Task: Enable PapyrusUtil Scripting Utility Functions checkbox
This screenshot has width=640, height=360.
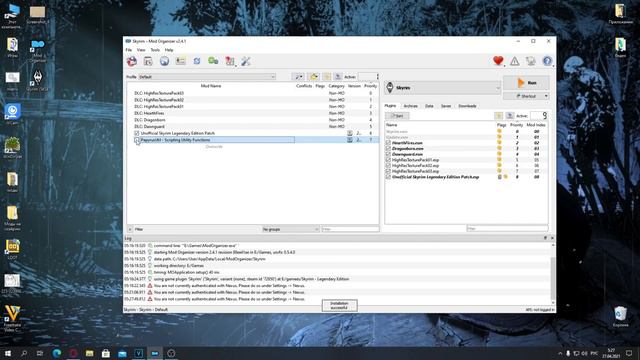Action: (137, 140)
